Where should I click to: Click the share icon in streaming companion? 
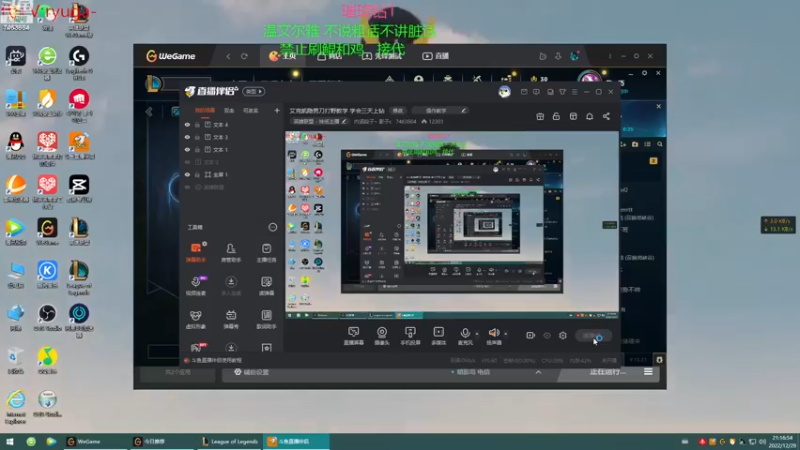point(606,116)
